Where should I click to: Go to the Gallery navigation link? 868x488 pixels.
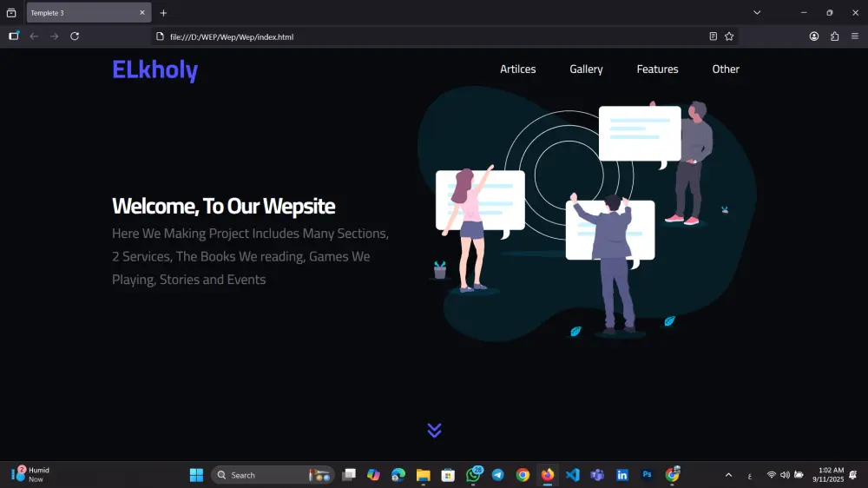[x=586, y=69]
